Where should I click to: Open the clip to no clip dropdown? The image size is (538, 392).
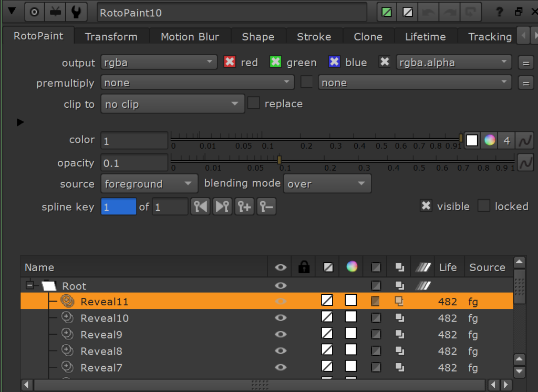[x=172, y=104]
